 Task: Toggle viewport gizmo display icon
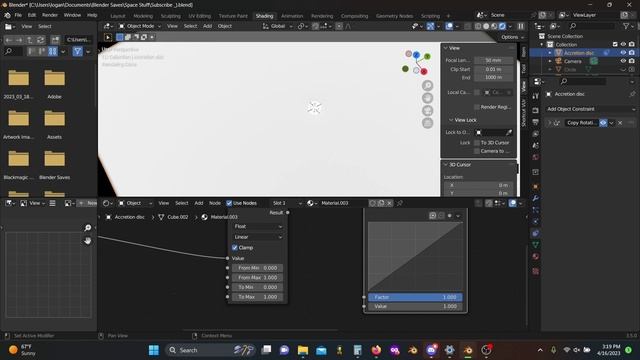[430, 26]
